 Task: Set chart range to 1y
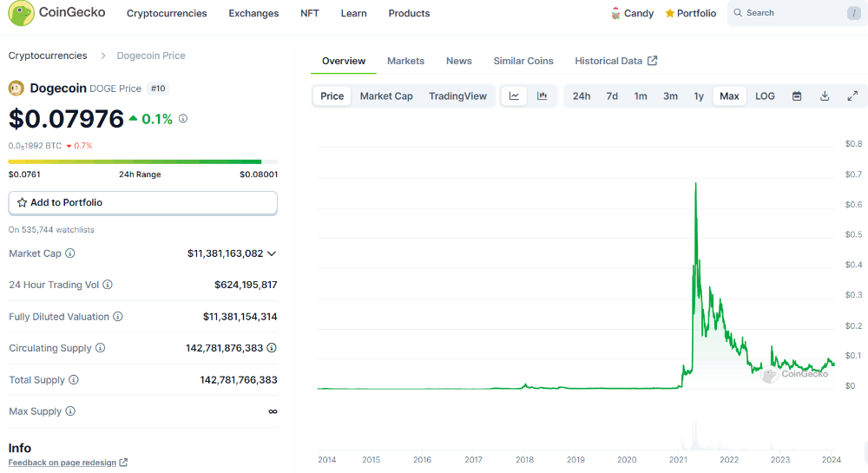[x=699, y=96]
